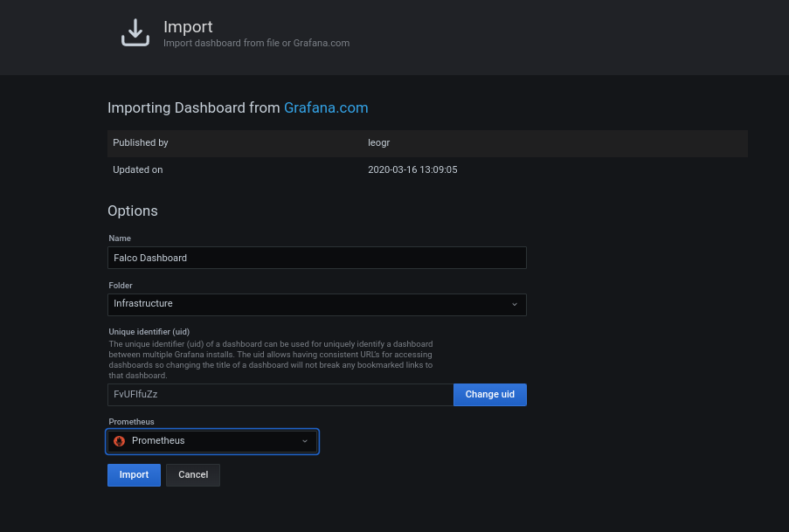Cancel the dashboard import

[x=193, y=475]
